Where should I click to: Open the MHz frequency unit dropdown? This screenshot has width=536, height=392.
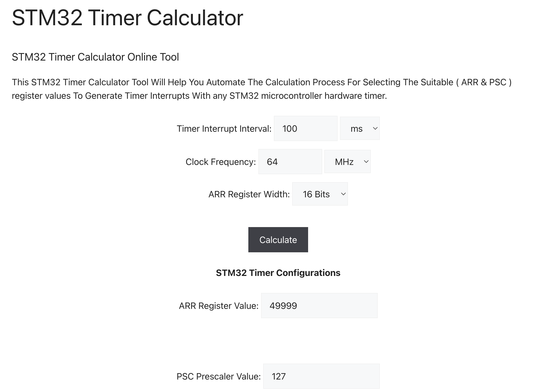(x=347, y=162)
